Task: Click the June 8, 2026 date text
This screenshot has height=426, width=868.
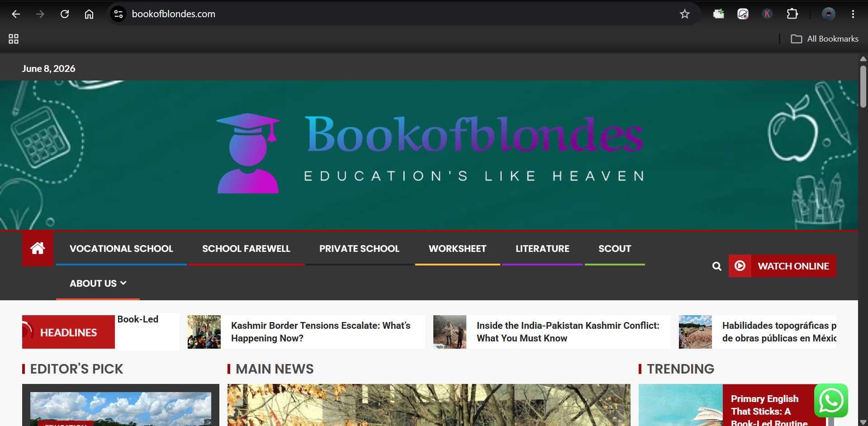Action: [48, 69]
